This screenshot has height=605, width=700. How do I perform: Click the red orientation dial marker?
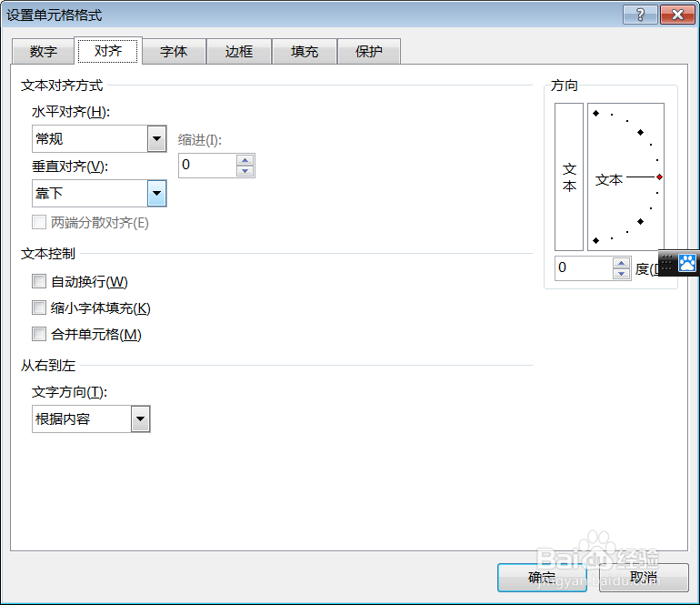[659, 177]
